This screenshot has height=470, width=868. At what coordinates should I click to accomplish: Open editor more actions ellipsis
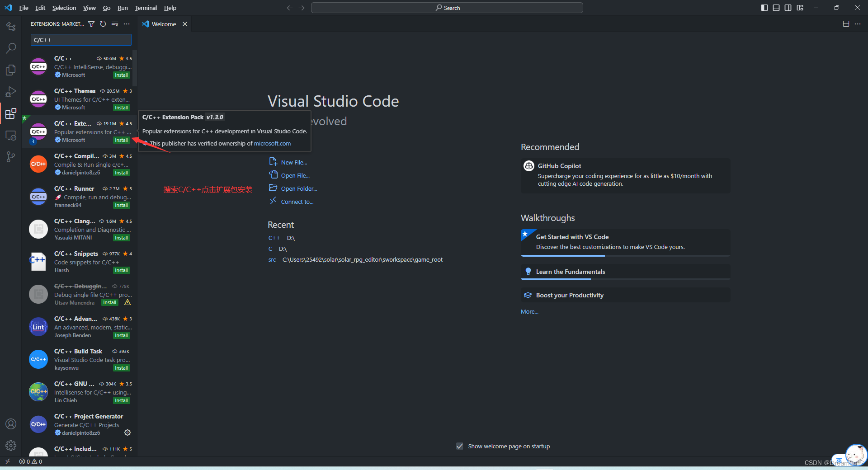click(x=858, y=24)
